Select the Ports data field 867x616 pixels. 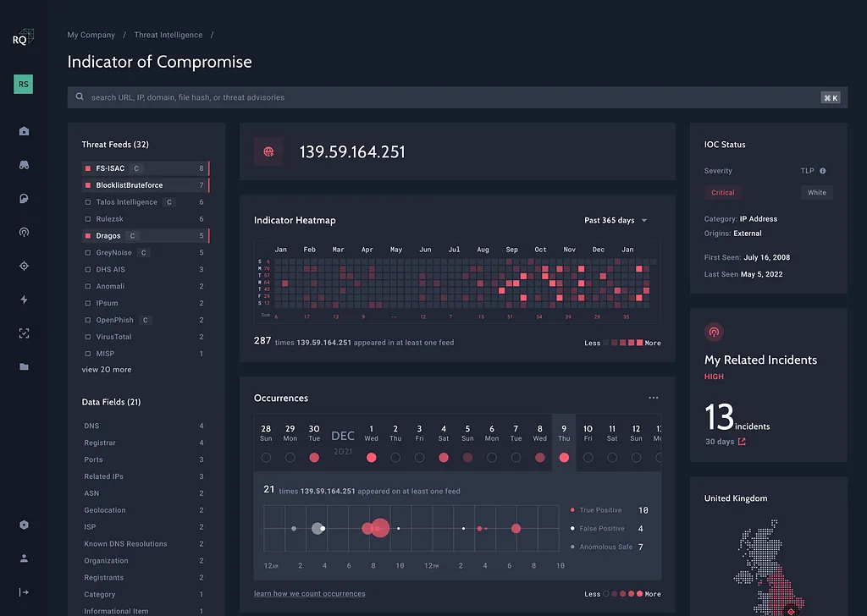click(144, 459)
